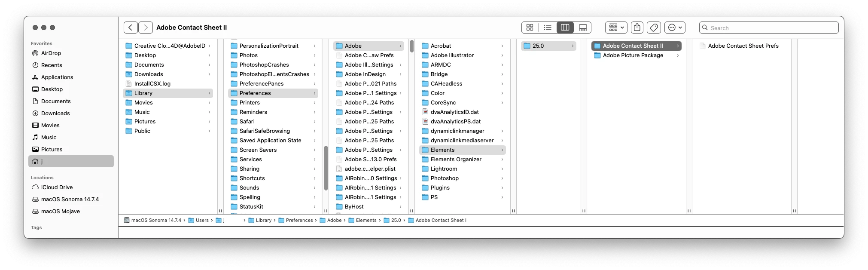Expand Elements folder chevron
The height and width of the screenshot is (270, 868).
click(x=502, y=150)
